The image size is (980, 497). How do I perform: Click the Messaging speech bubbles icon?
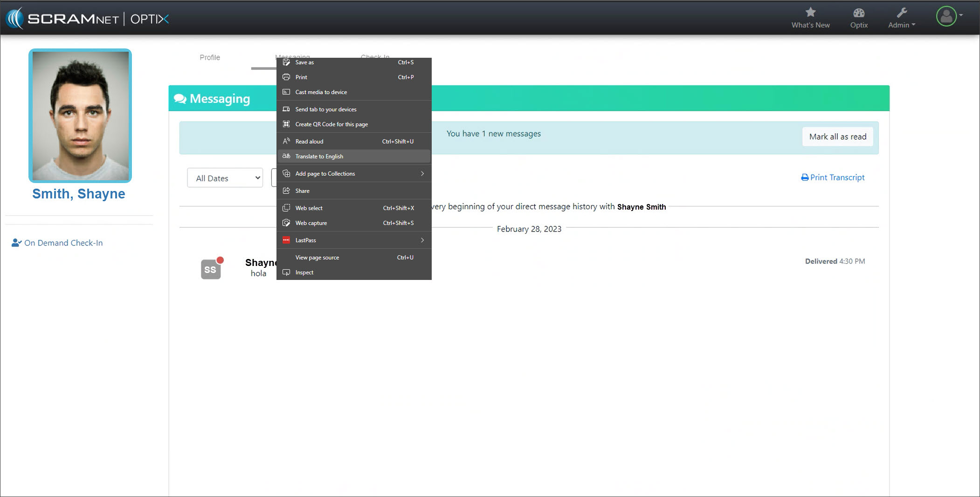point(180,99)
